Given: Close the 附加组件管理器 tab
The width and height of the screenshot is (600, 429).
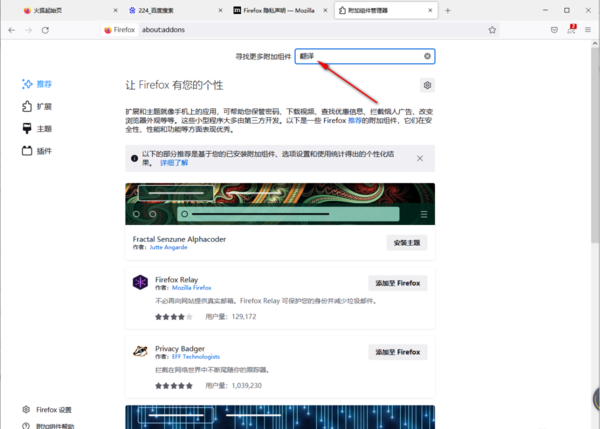Looking at the screenshot, I should [430, 10].
